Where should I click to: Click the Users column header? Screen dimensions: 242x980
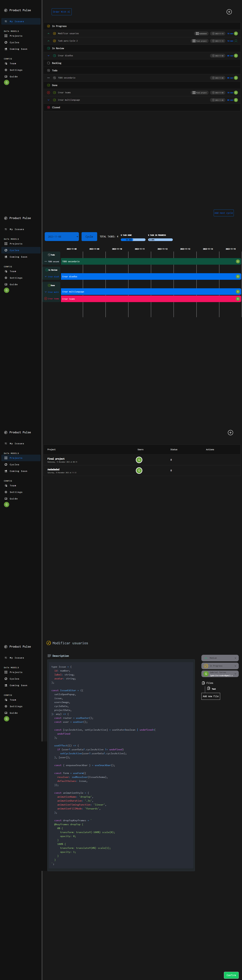pos(141,450)
